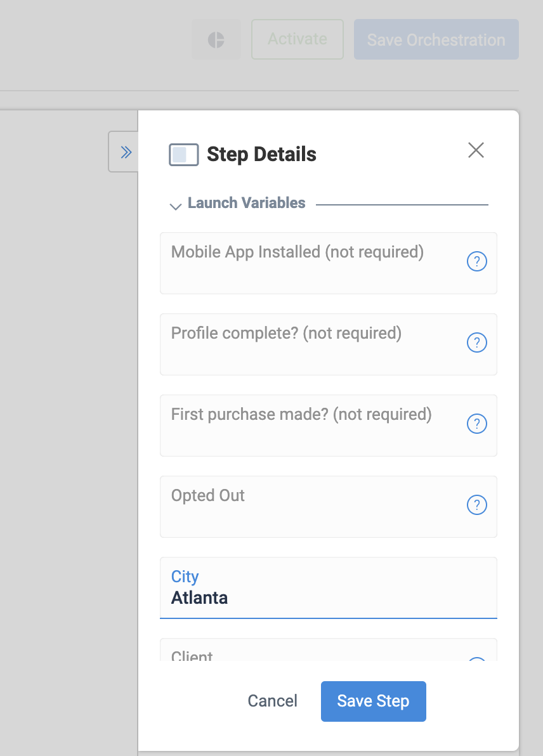Image resolution: width=543 pixels, height=756 pixels.
Task: Cancel the step edits
Action: point(273,701)
